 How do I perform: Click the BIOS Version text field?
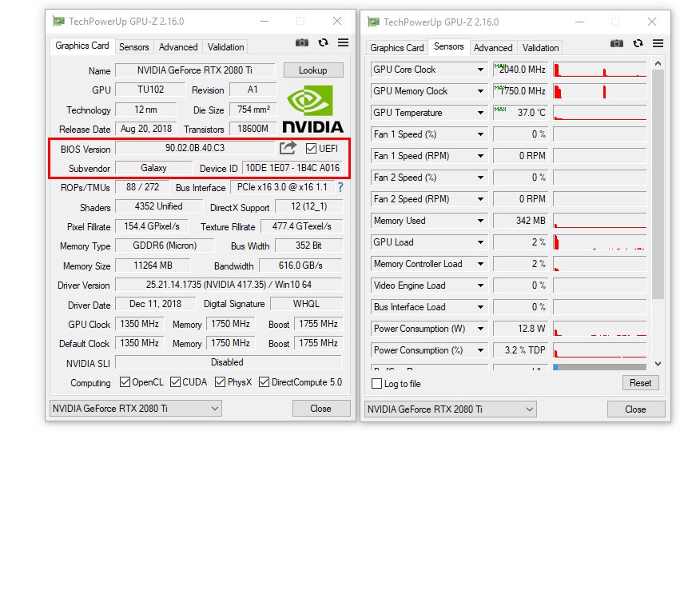click(x=195, y=148)
